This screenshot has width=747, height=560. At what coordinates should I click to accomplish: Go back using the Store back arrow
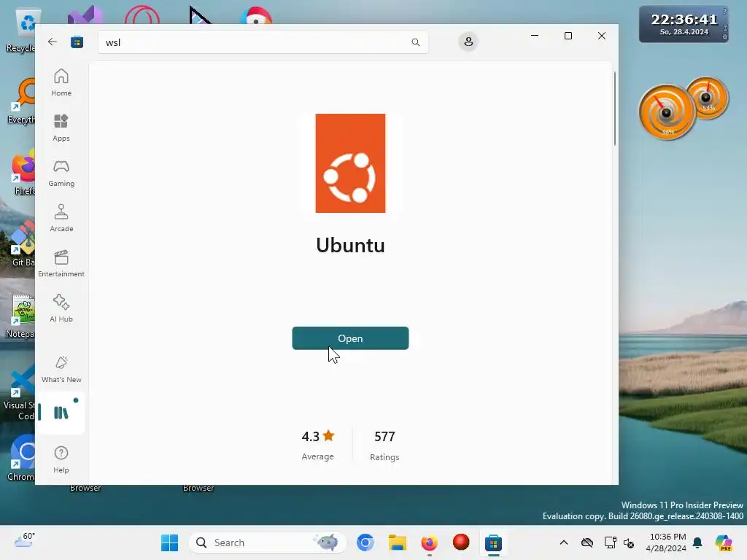tap(53, 42)
